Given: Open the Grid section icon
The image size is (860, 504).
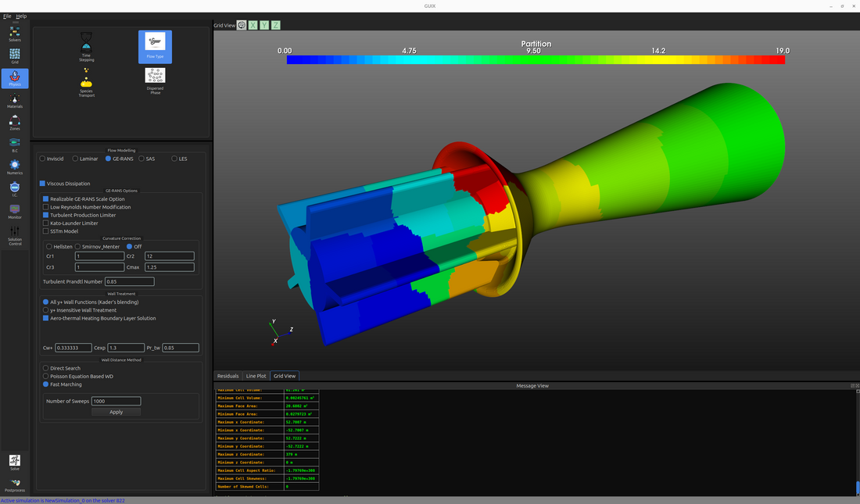Looking at the screenshot, I should coord(15,55).
